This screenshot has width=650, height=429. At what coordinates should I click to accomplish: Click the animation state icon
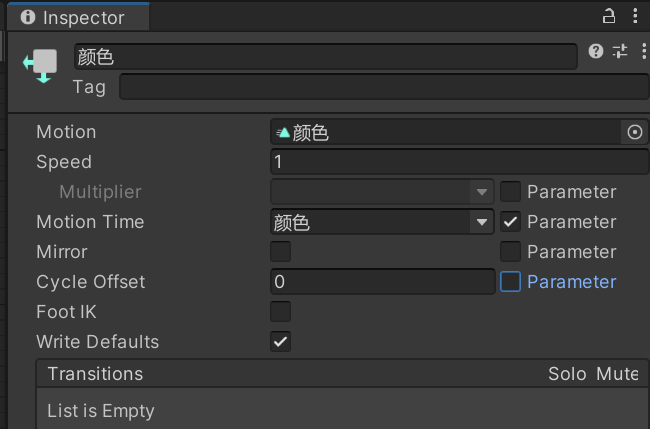click(41, 65)
